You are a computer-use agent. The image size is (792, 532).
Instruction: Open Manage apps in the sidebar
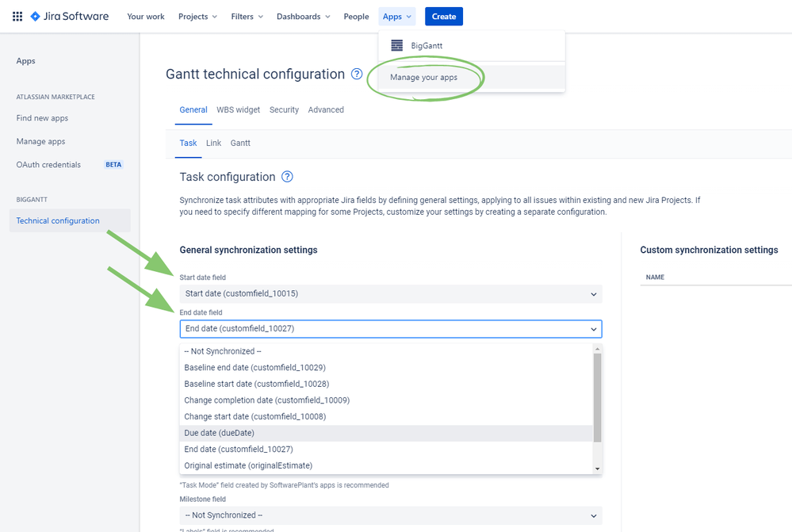(x=40, y=141)
